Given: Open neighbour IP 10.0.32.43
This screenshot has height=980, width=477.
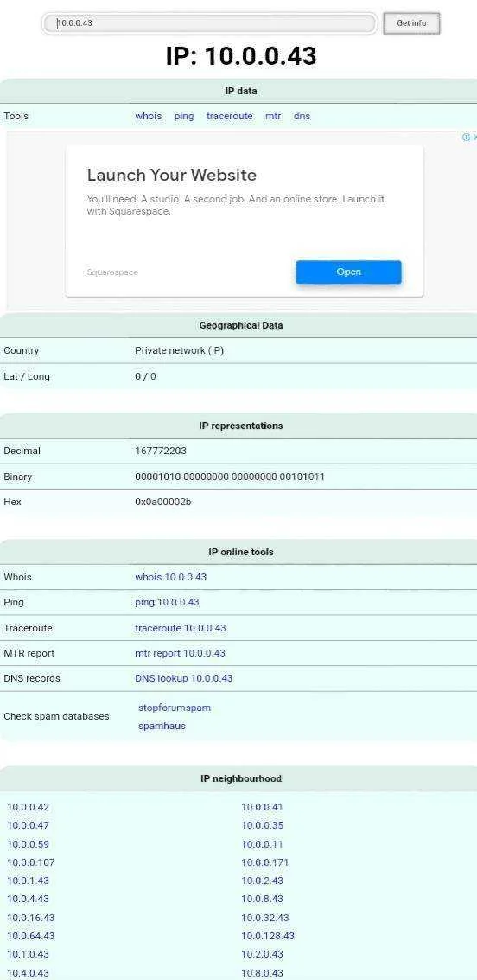Looking at the screenshot, I should (265, 918).
